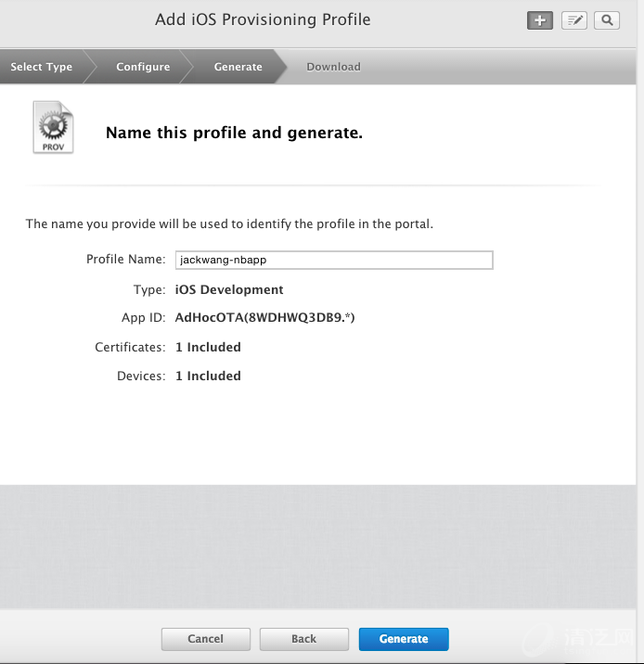The image size is (644, 664).
Task: Click the blue Generate button
Action: [404, 639]
